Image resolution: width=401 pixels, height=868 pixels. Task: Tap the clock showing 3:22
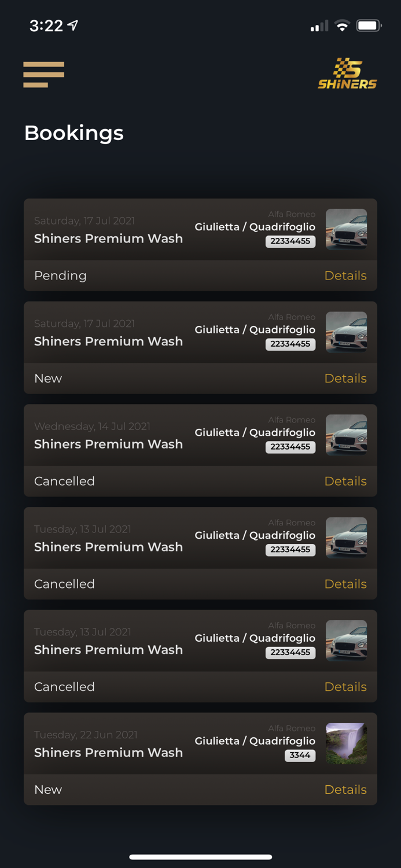[x=45, y=25]
